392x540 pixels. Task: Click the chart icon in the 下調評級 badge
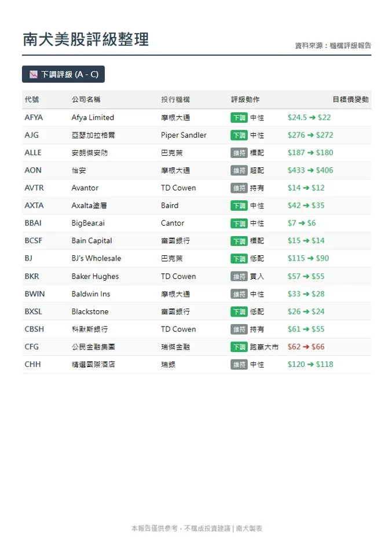coord(33,75)
